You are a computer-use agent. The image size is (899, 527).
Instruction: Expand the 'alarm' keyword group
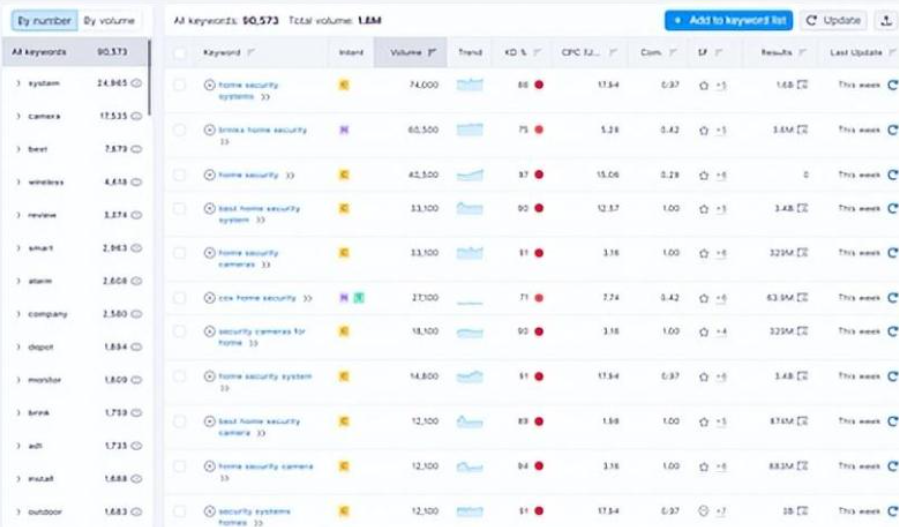18,281
